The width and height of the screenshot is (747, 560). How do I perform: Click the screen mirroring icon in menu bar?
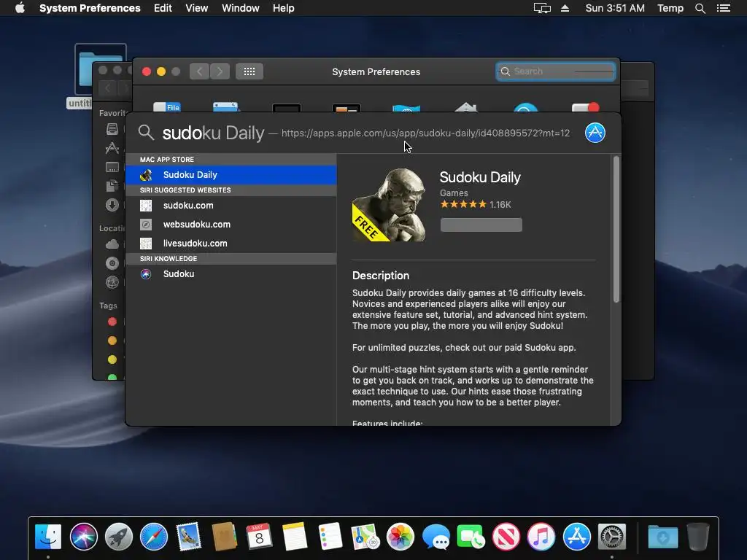click(542, 8)
